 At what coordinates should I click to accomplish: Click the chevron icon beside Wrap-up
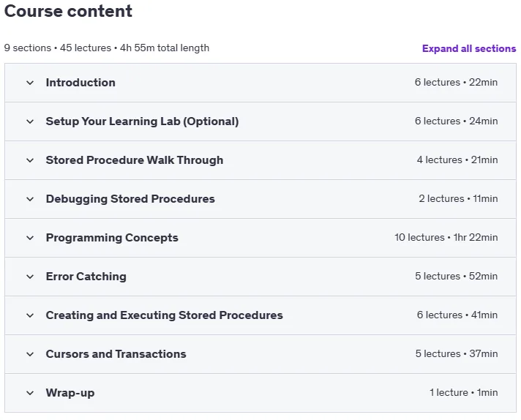pos(30,393)
